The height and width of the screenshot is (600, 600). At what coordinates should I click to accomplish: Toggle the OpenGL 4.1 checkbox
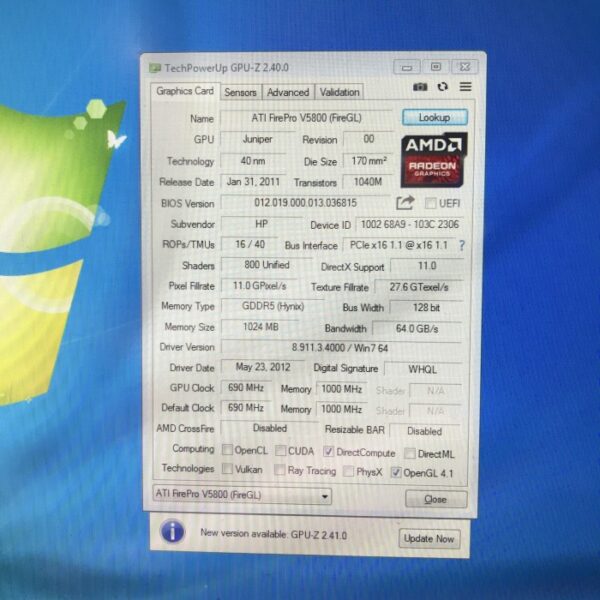click(396, 471)
